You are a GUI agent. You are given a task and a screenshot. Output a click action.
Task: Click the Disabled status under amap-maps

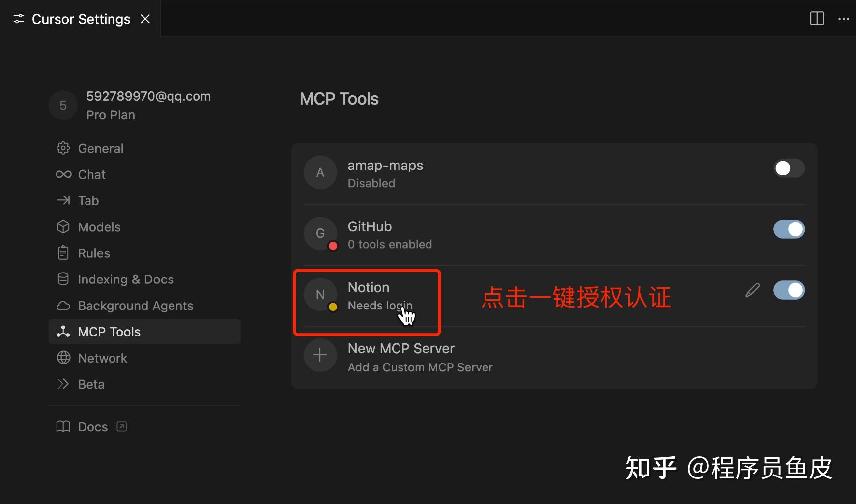point(371,183)
